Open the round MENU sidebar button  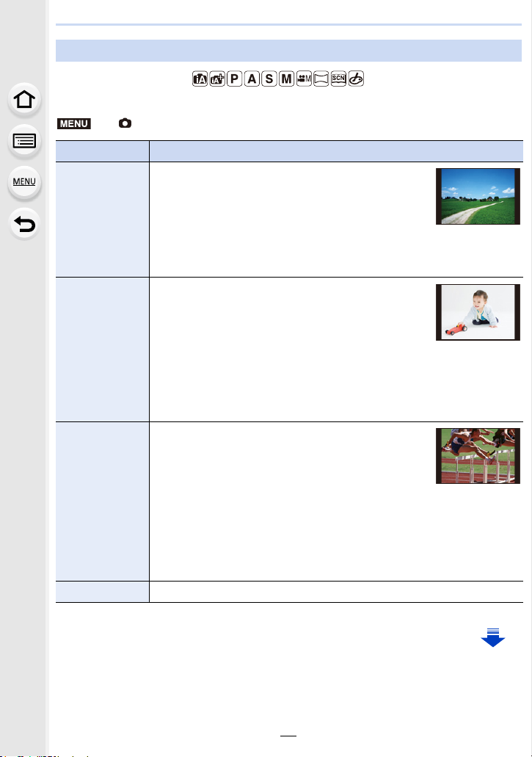tap(24, 183)
